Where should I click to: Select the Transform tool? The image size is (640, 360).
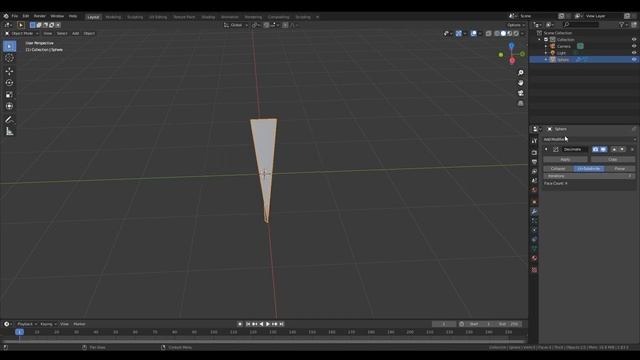(9, 106)
